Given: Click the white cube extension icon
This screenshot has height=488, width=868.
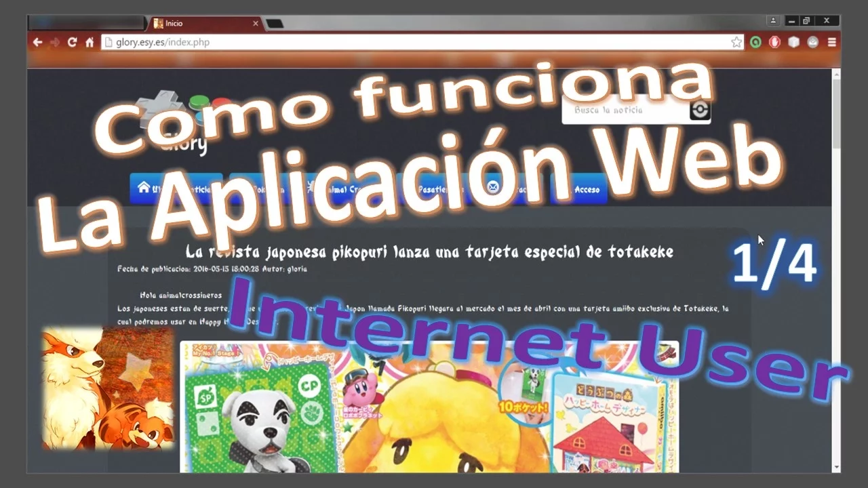Looking at the screenshot, I should pos(793,42).
